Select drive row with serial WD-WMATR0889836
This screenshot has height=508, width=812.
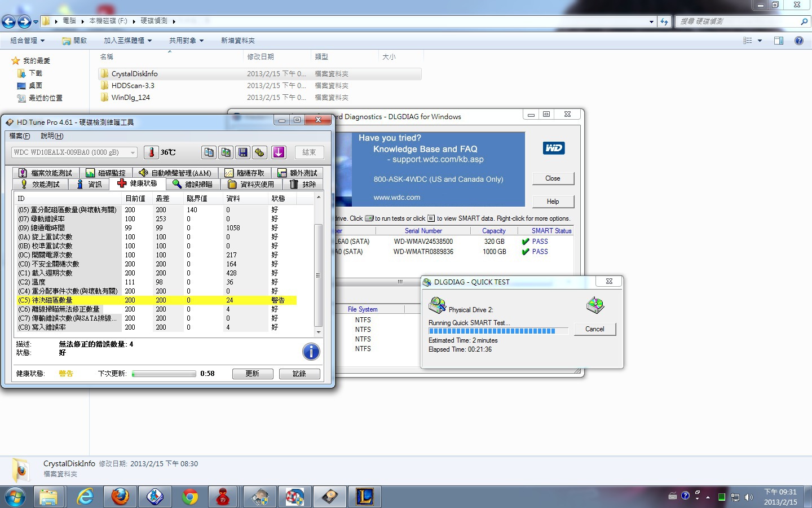pyautogui.click(x=454, y=252)
